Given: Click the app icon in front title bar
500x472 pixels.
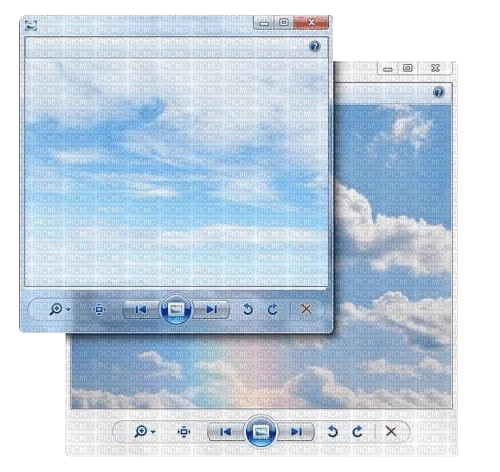Looking at the screenshot, I should [x=31, y=25].
